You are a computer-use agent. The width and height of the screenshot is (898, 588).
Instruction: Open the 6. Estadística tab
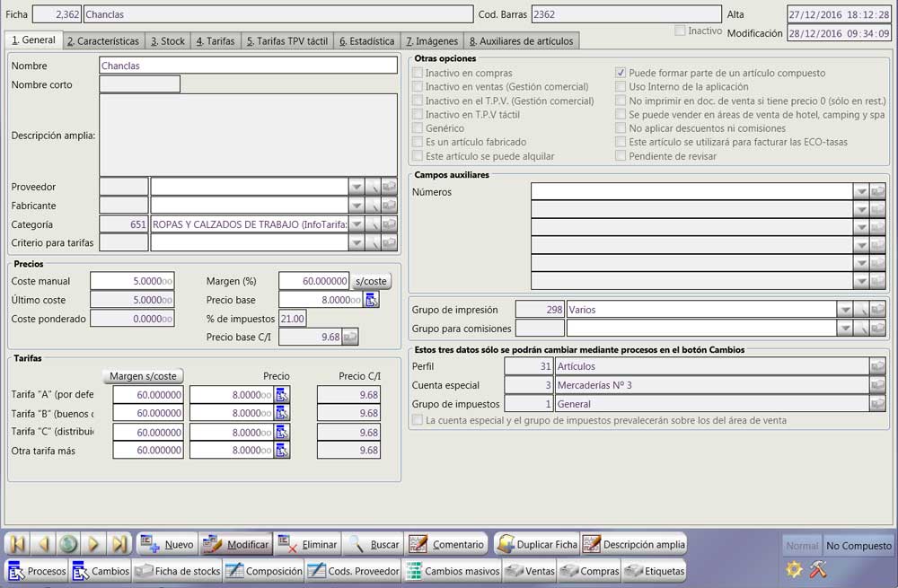[x=367, y=41]
